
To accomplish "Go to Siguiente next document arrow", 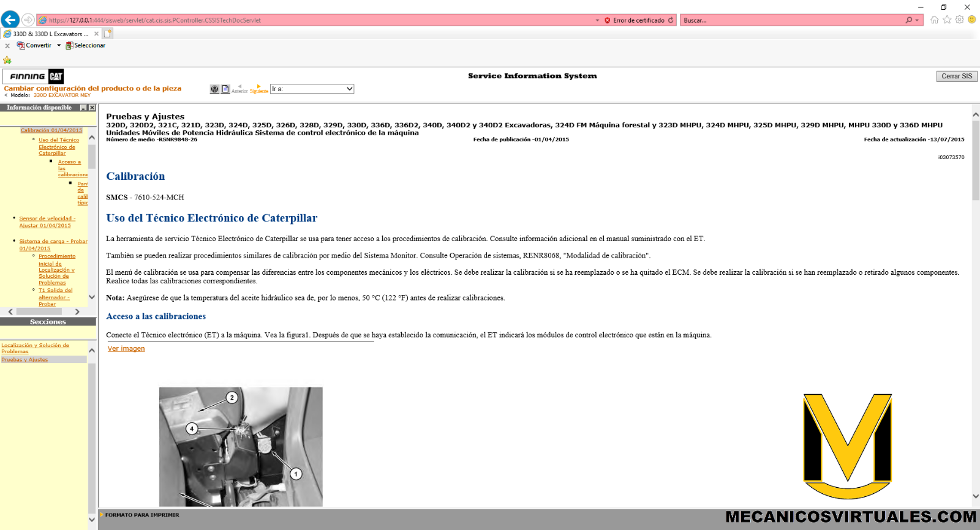I will (258, 89).
